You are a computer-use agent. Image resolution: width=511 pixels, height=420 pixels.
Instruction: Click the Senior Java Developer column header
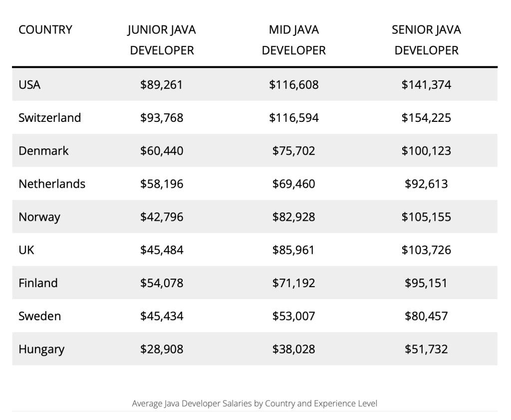426,40
